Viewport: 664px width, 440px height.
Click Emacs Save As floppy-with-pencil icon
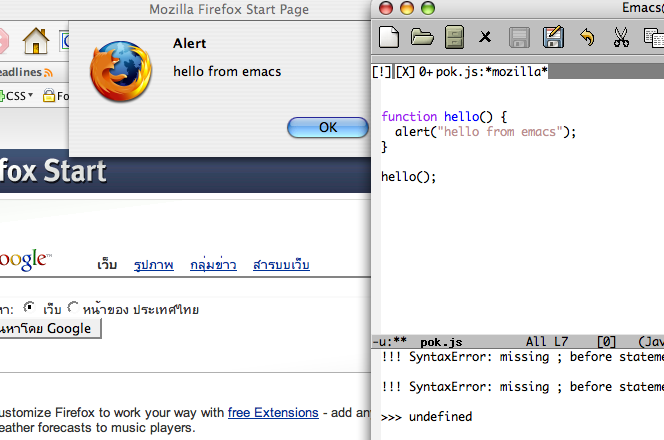pyautogui.click(x=553, y=37)
